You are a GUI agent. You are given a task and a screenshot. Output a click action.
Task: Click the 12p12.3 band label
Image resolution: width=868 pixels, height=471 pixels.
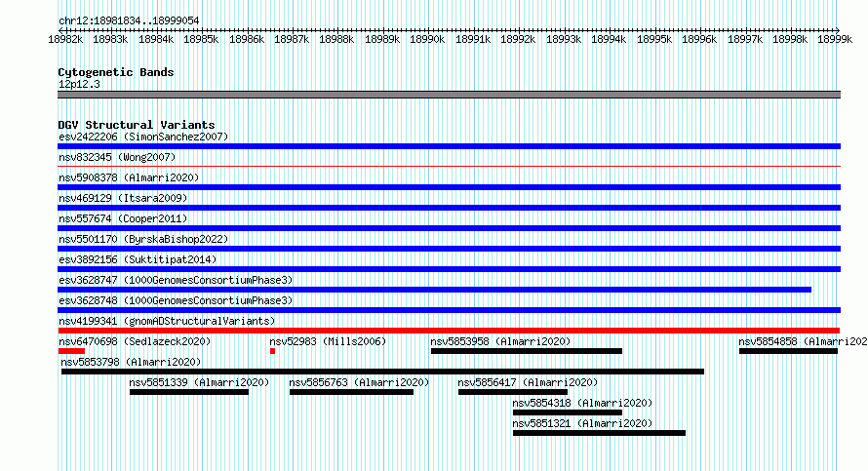79,84
